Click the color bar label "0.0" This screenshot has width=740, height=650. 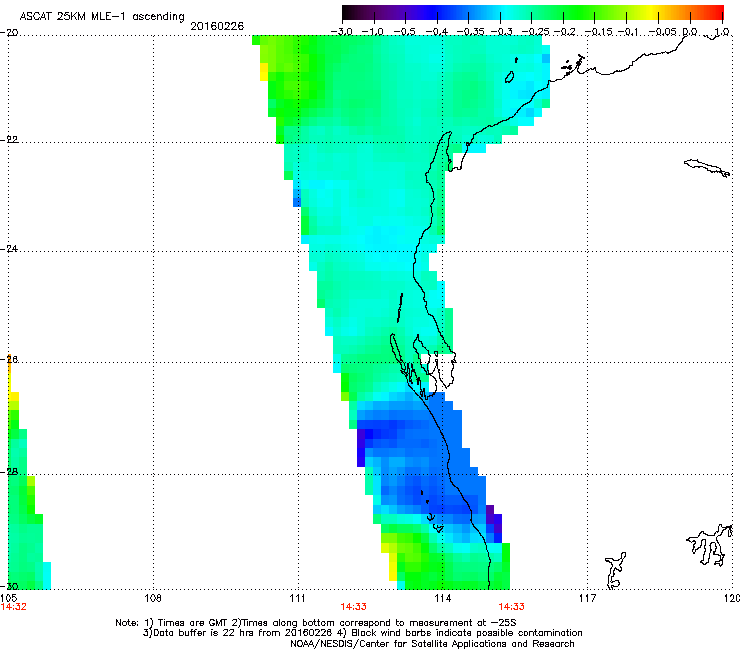[x=690, y=32]
